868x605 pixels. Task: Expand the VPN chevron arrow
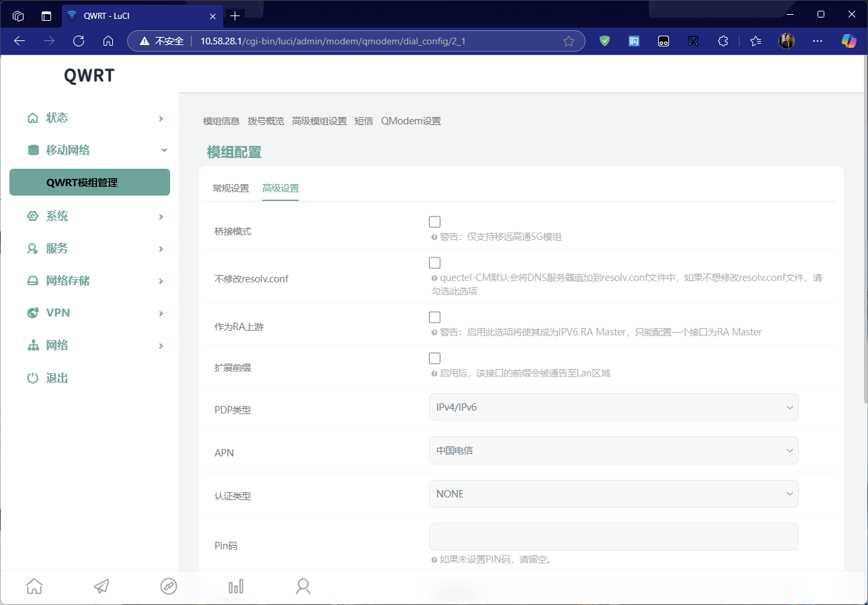click(161, 313)
